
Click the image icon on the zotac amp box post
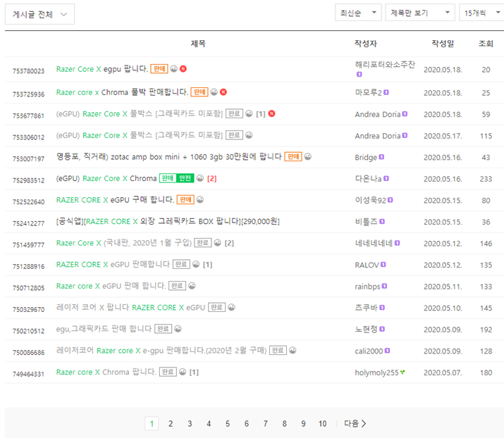308,157
